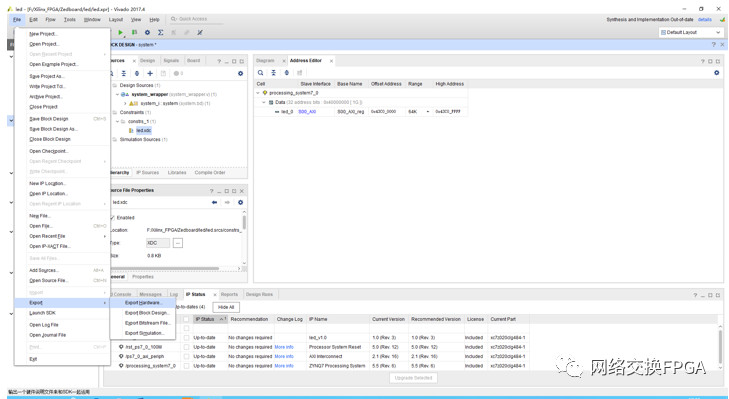
Task: Click the Add Sources plus icon
Action: pyautogui.click(x=150, y=73)
